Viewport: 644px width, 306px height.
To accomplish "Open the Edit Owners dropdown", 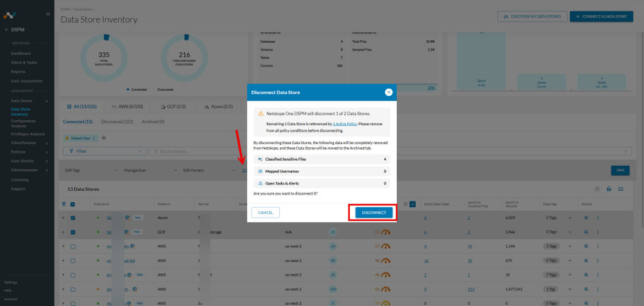I will [x=209, y=170].
